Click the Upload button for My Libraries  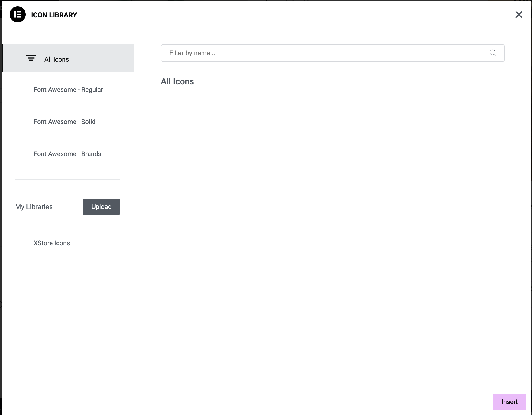[101, 207]
